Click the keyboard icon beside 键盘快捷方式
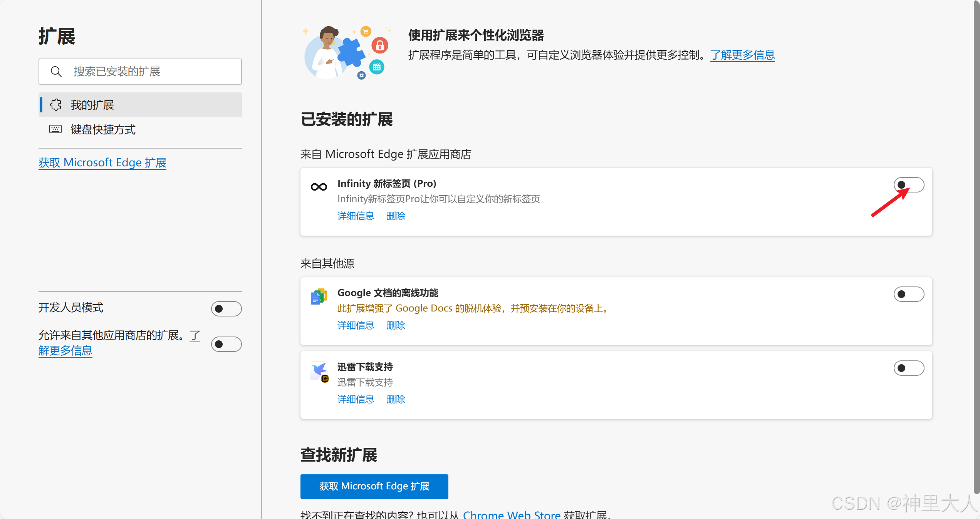Viewport: 980px width, 519px height. click(x=55, y=129)
